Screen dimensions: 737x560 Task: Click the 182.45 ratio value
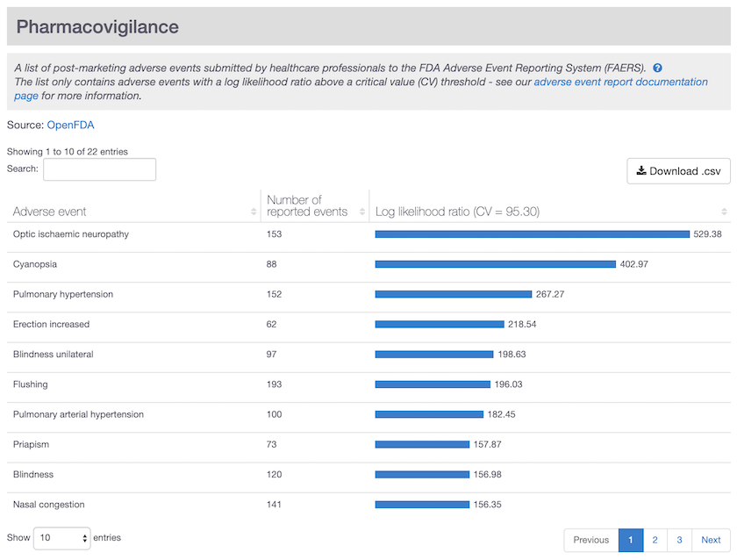point(502,414)
